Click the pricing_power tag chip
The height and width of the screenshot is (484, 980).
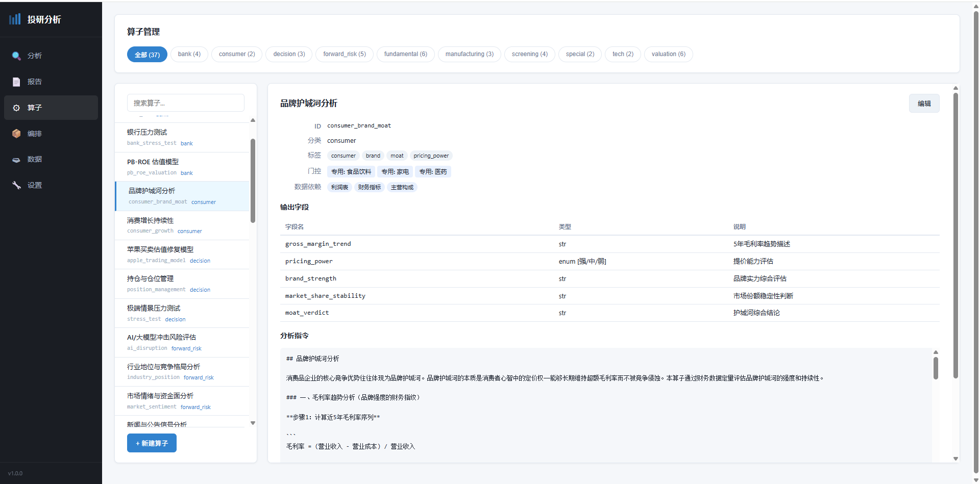point(431,156)
